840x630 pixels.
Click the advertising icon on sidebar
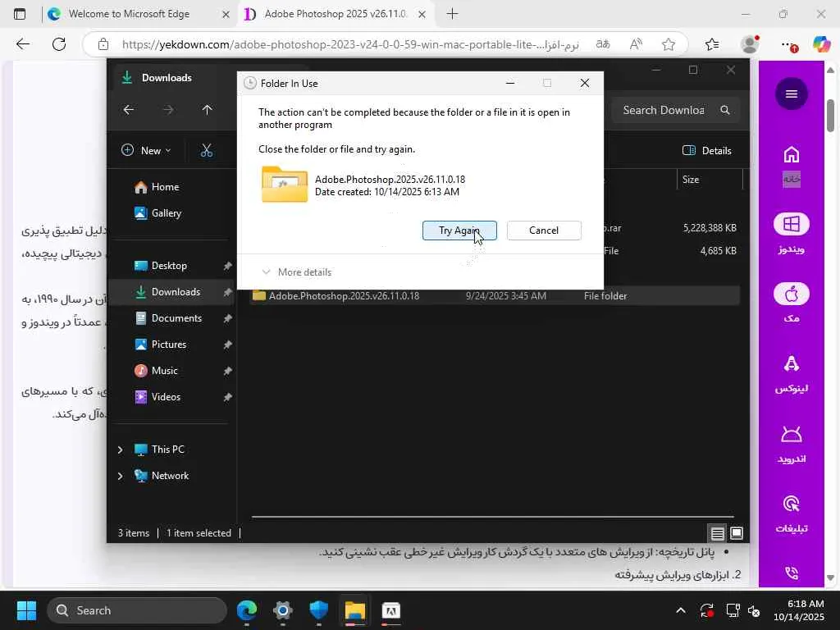click(792, 504)
